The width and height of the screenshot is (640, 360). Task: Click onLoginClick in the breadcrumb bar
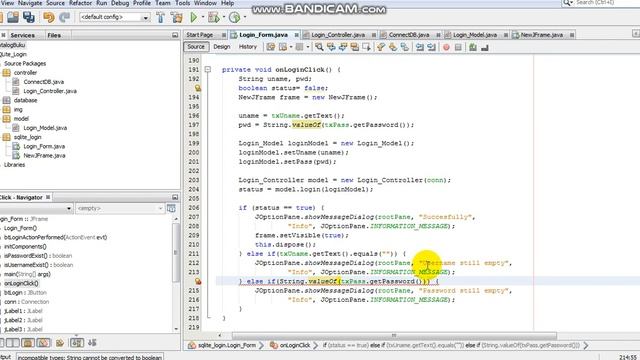tap(295, 345)
